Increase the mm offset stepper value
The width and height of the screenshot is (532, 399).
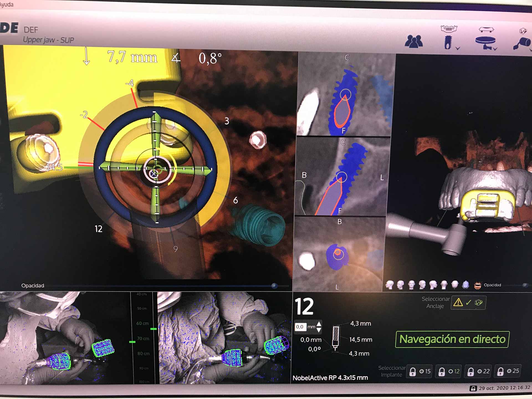click(319, 324)
